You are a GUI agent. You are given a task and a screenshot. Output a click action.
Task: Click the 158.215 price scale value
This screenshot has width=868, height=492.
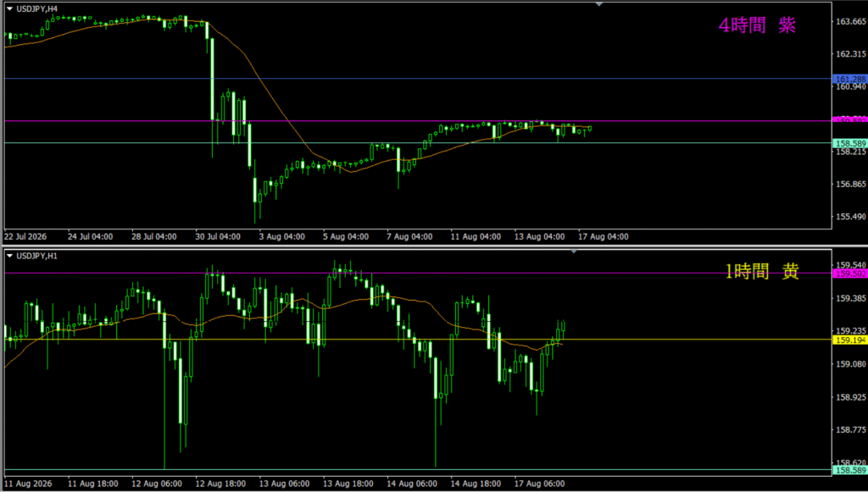click(x=851, y=152)
